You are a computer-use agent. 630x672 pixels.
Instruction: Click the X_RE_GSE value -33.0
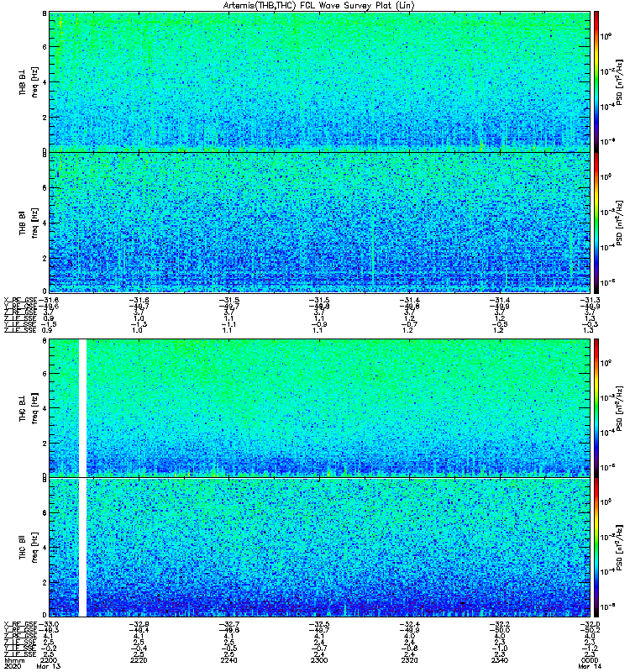coord(49,624)
